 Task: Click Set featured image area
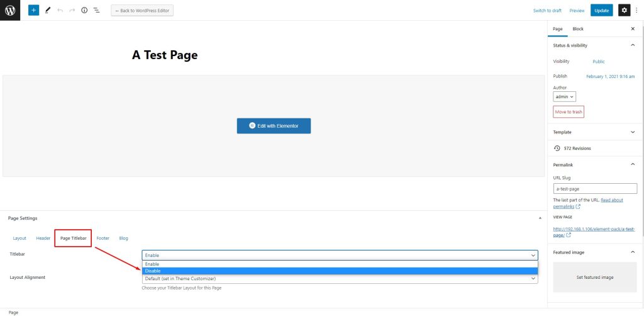[595, 278]
